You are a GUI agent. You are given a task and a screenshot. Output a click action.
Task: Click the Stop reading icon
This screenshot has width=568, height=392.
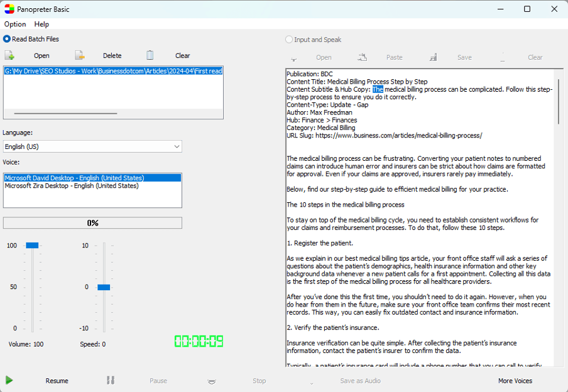tap(212, 381)
